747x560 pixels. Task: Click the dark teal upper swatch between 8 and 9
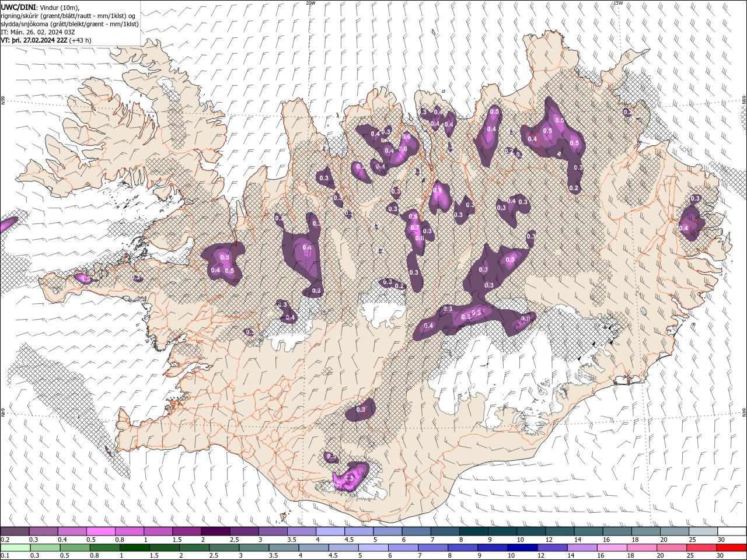473,531
